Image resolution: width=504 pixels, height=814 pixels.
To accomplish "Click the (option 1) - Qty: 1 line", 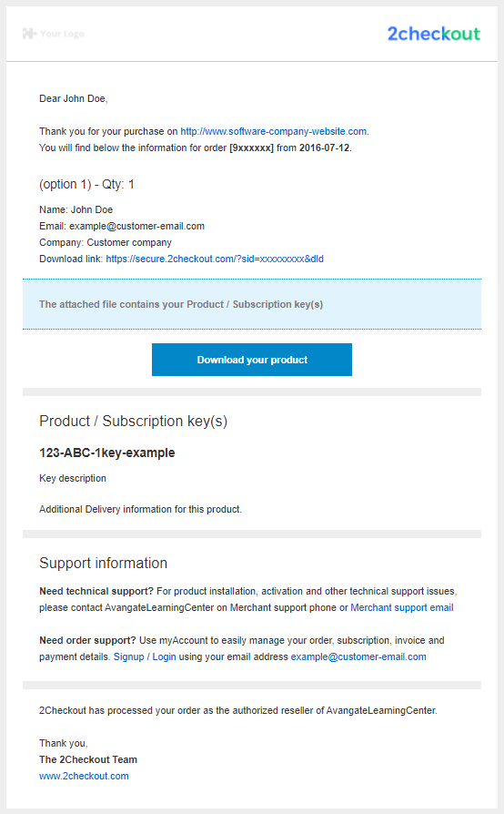I will (x=86, y=184).
